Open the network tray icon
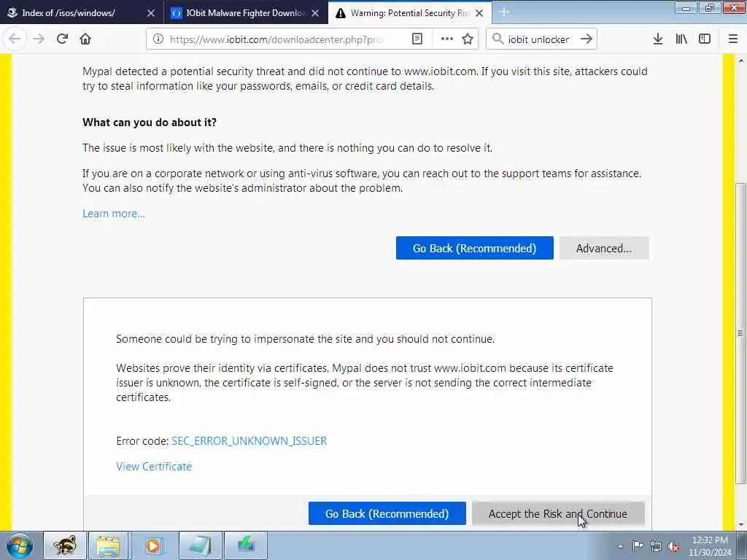The height and width of the screenshot is (560, 747). pyautogui.click(x=656, y=546)
